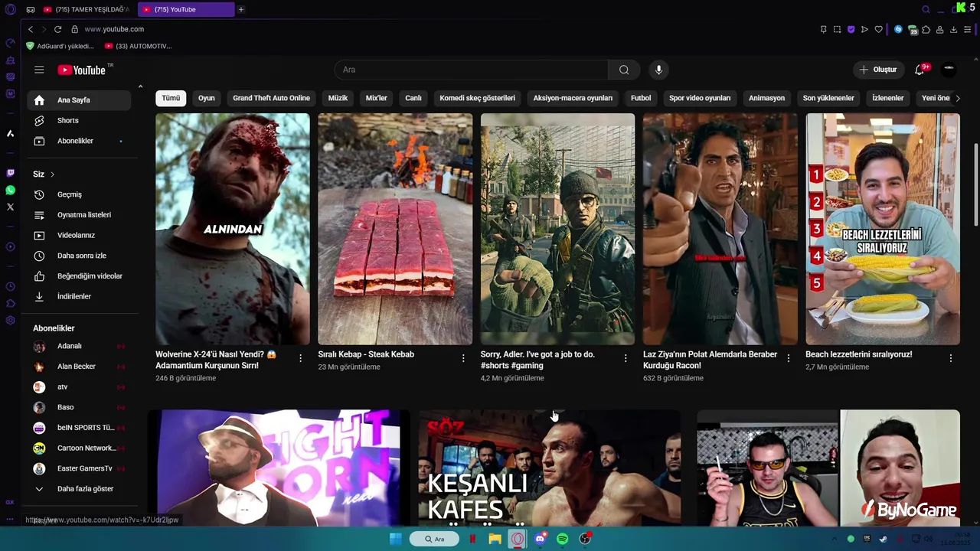
Task: Open the Baso channel subscription
Action: click(80, 407)
